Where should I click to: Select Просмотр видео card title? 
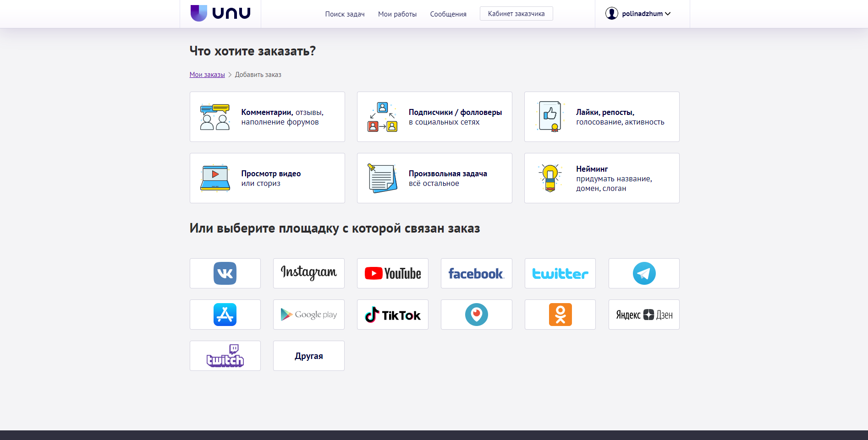[271, 174]
